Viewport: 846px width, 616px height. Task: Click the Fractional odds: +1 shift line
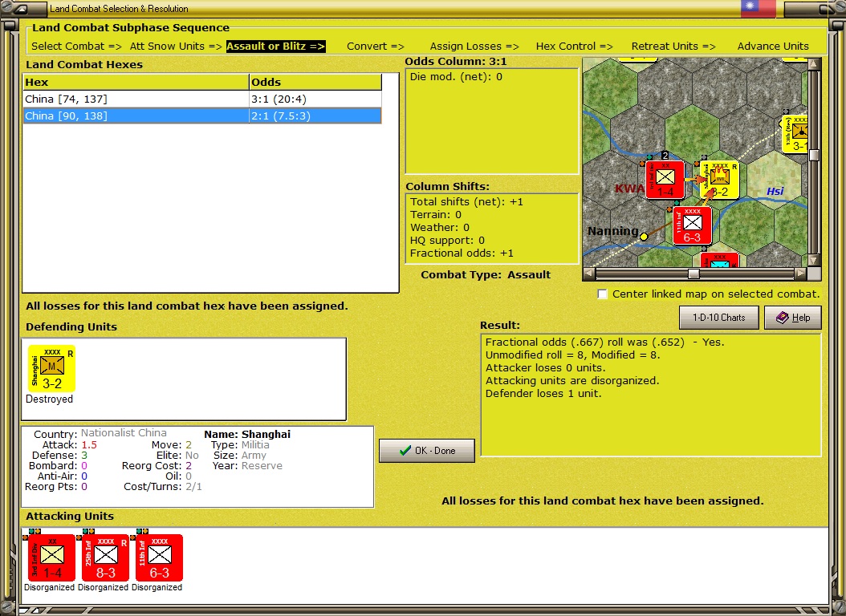pyautogui.click(x=462, y=253)
